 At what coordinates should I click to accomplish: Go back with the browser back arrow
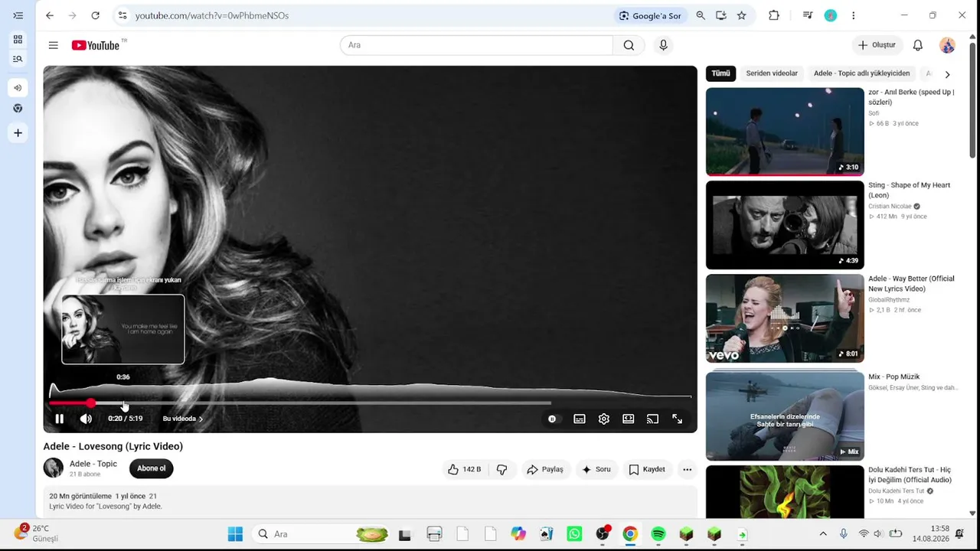click(x=50, y=15)
